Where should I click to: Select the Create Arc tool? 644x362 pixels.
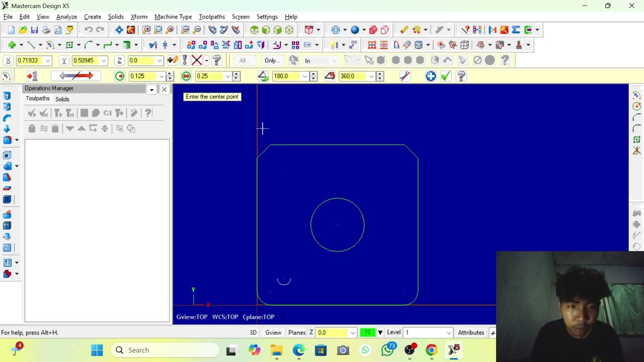[50, 45]
